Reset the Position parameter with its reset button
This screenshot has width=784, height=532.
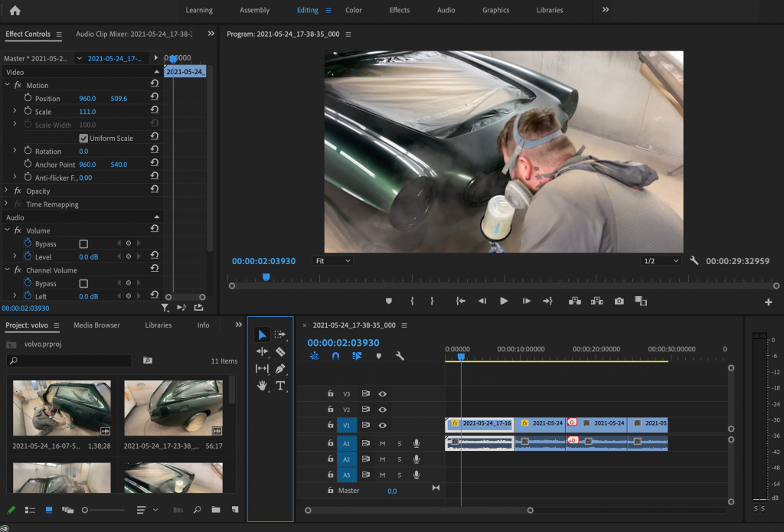click(155, 98)
